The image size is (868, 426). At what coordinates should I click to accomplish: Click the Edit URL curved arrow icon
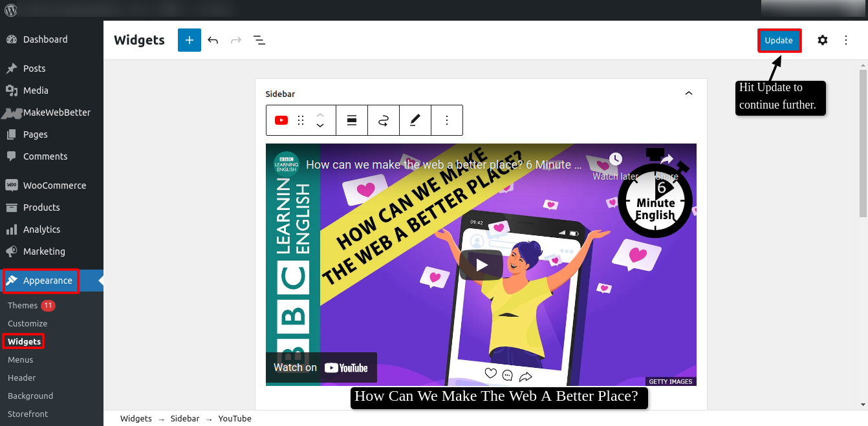tap(383, 120)
